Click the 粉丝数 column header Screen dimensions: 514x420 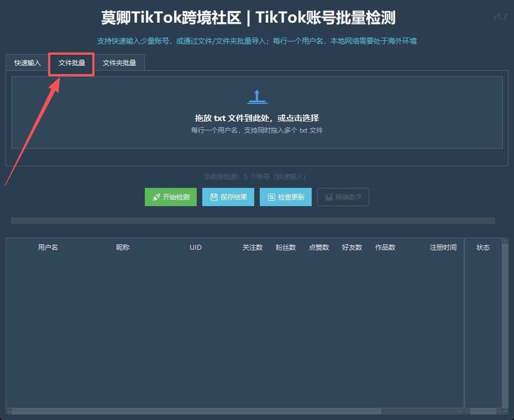click(286, 248)
